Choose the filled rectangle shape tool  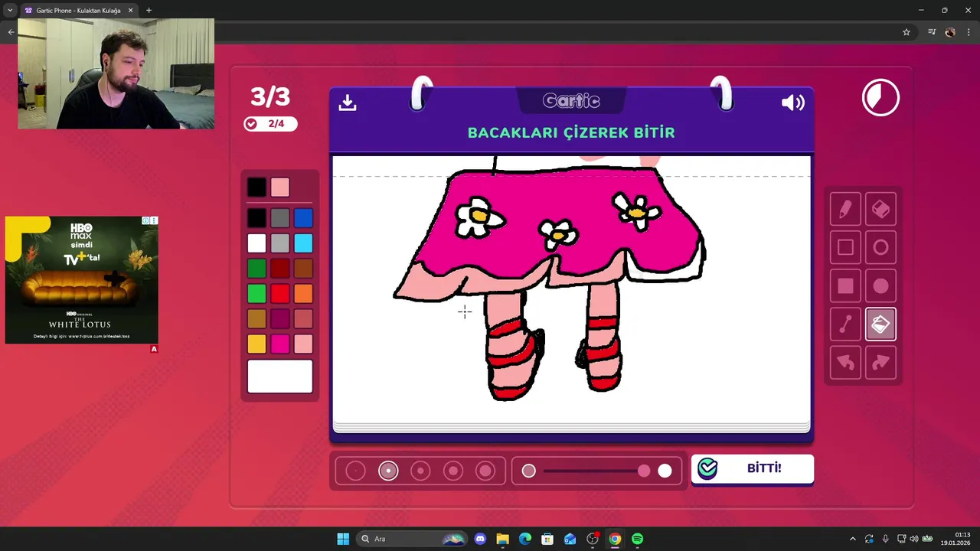point(845,286)
